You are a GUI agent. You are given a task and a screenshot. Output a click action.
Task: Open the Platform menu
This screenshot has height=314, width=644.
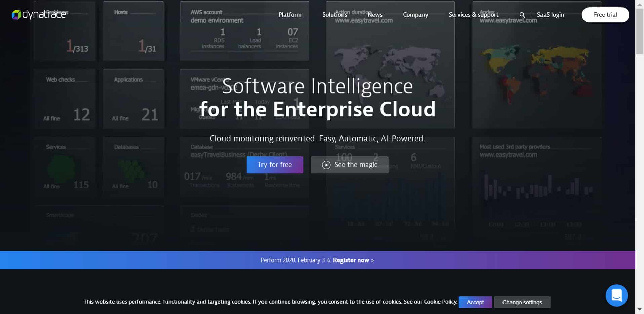(x=290, y=15)
